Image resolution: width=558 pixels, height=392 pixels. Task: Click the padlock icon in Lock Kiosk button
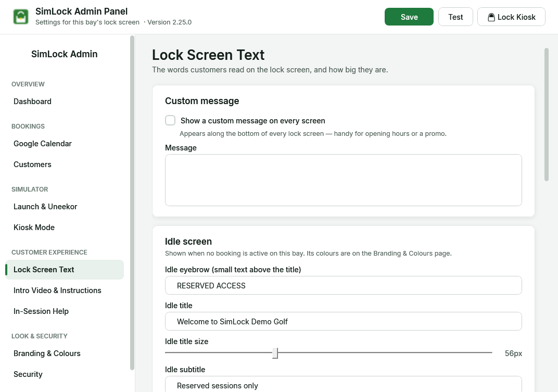pyautogui.click(x=491, y=17)
